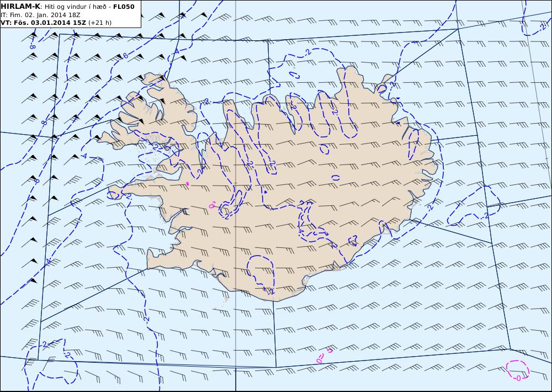The height and width of the screenshot is (392, 552).
Task: Select the initial time line 'IT: Fim. 02. Jan. 2014 18Z'
Action: pyautogui.click(x=40, y=15)
